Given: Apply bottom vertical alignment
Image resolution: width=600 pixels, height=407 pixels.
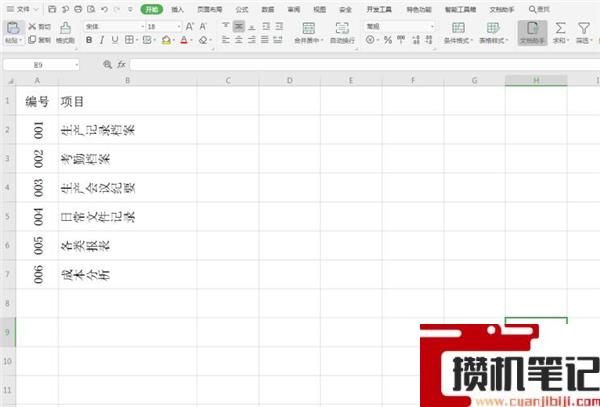Looking at the screenshot, I should pyautogui.click(x=252, y=26).
